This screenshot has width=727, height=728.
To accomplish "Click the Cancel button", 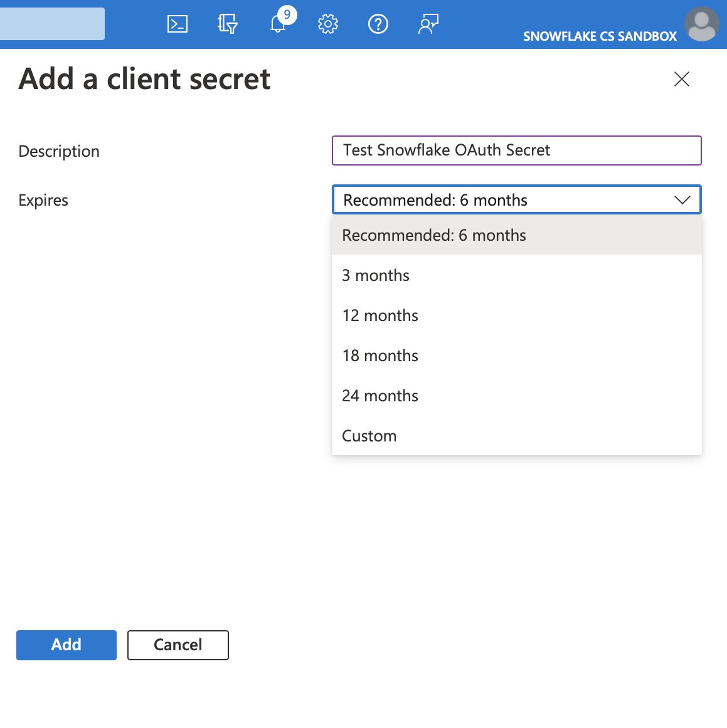I will (178, 645).
